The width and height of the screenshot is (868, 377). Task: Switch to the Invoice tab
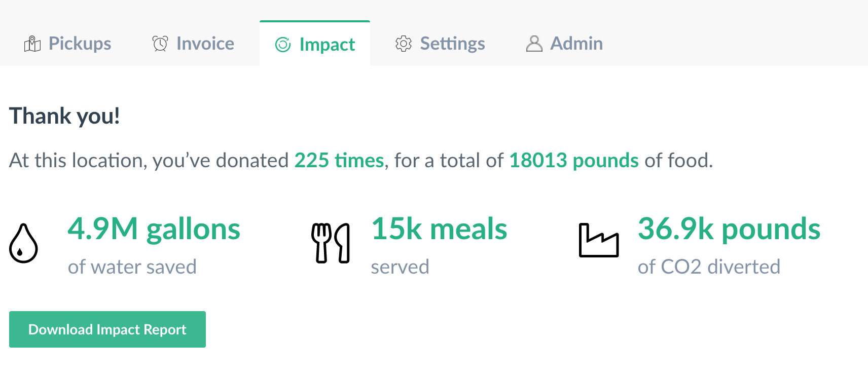205,44
